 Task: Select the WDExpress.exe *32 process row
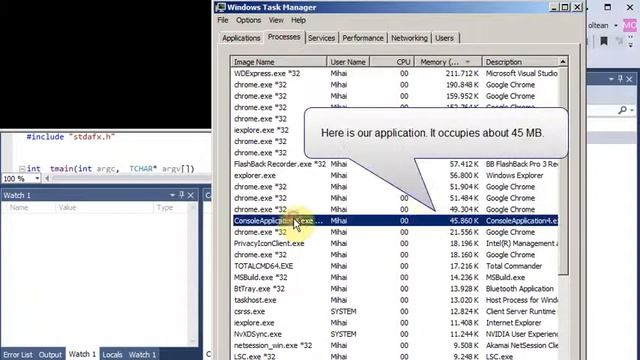[x=395, y=73]
